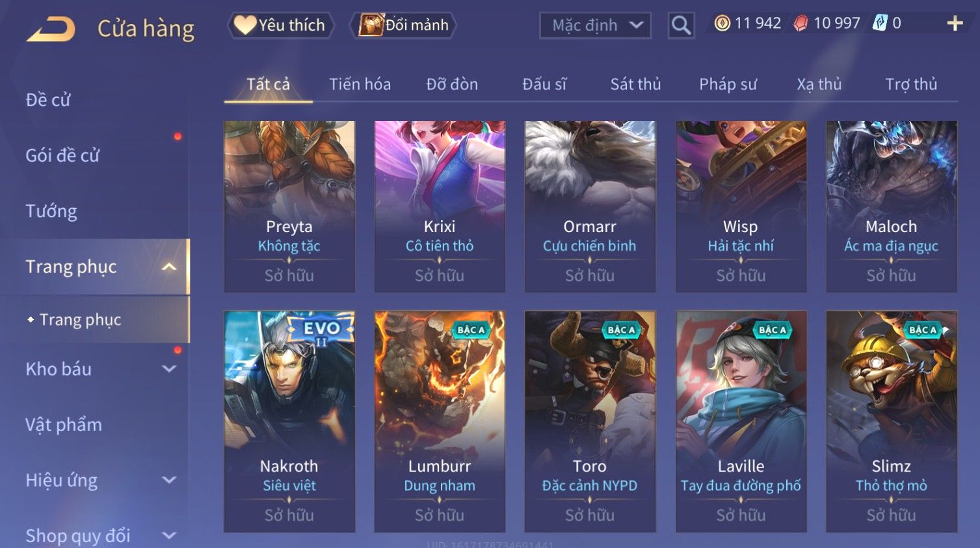
Task: Open search with the magnifier icon
Action: click(x=681, y=25)
